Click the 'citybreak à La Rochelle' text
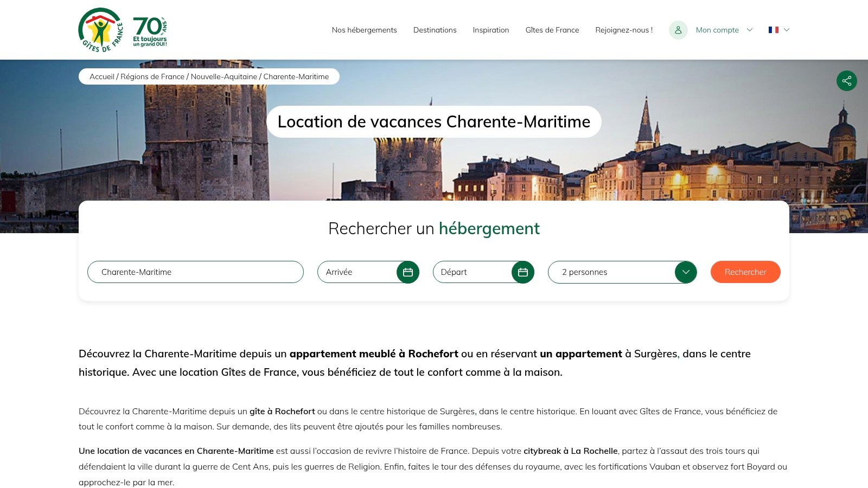Image resolution: width=868 pixels, height=488 pixels. pos(571,451)
